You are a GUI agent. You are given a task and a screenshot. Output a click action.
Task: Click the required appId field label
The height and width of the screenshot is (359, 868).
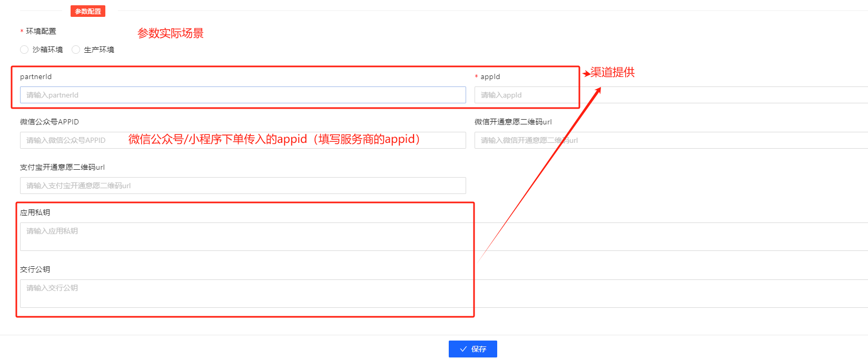[490, 76]
